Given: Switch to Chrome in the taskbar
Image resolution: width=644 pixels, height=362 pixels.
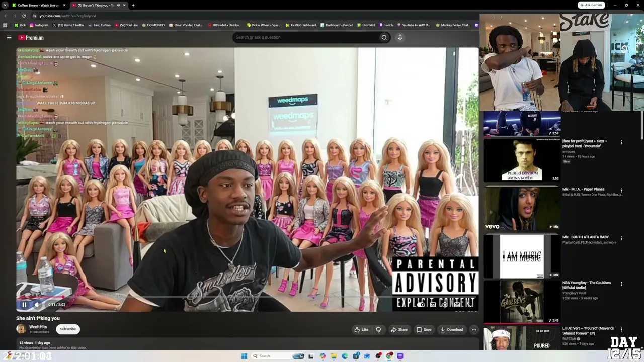Looking at the screenshot, I should 389,356.
